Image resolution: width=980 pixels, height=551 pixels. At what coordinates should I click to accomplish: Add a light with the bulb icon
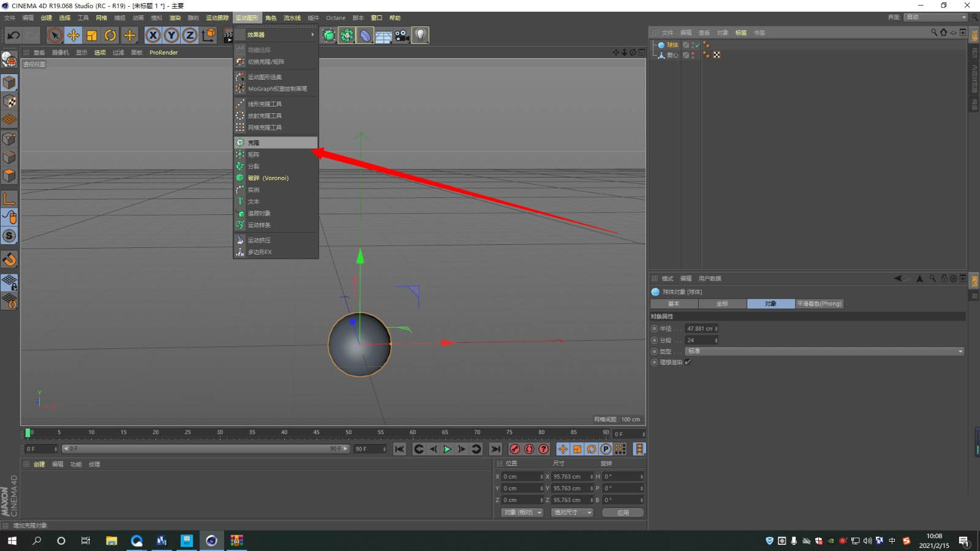[420, 36]
